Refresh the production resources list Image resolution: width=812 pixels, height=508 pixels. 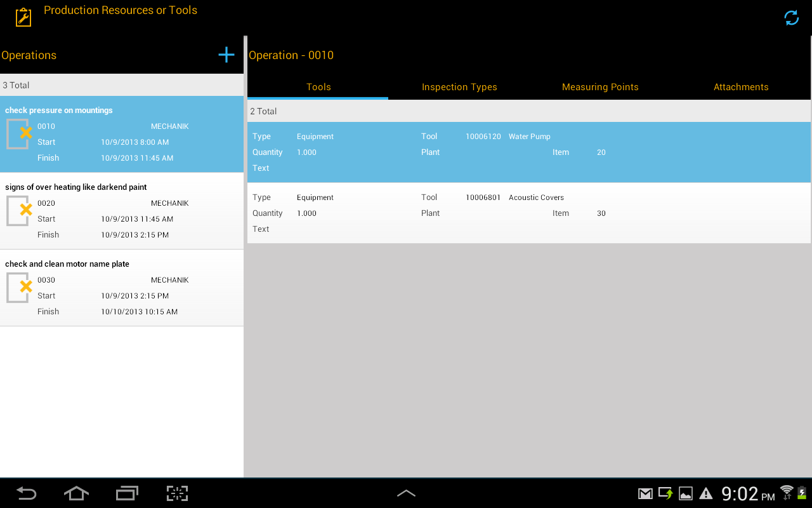790,18
